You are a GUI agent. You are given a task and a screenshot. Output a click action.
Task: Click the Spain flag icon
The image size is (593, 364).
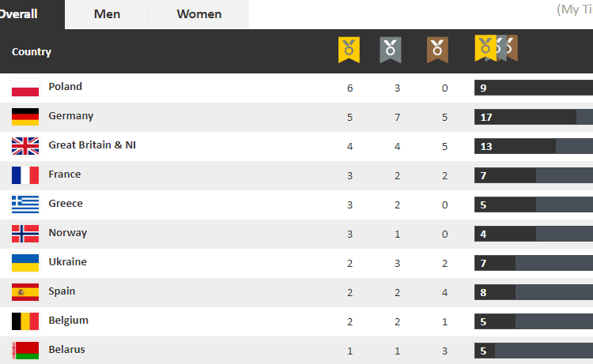click(25, 292)
